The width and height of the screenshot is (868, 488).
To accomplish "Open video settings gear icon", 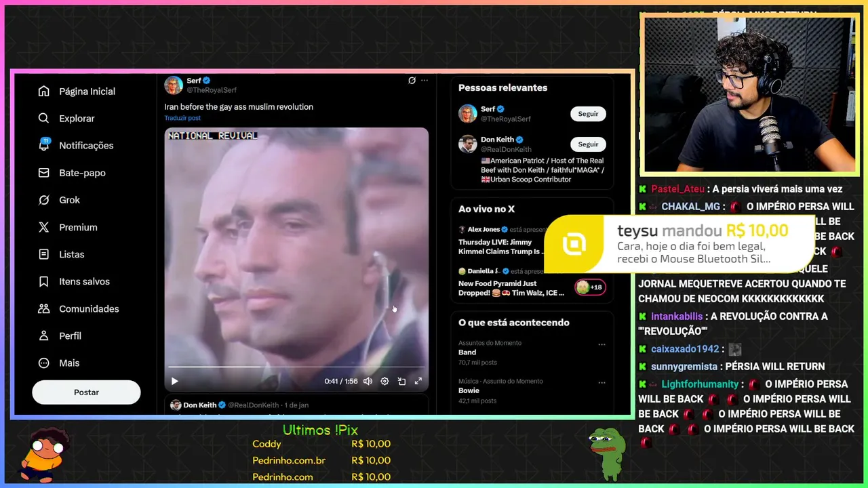I will pos(384,382).
